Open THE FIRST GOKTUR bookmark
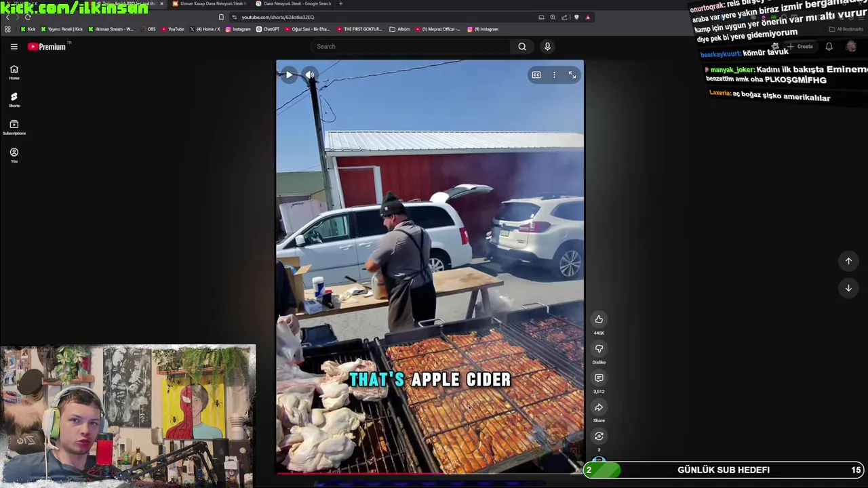The width and height of the screenshot is (868, 488). point(359,29)
